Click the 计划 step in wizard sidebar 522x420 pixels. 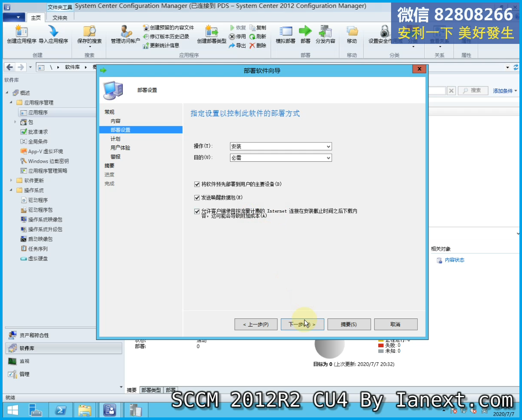pyautogui.click(x=115, y=139)
